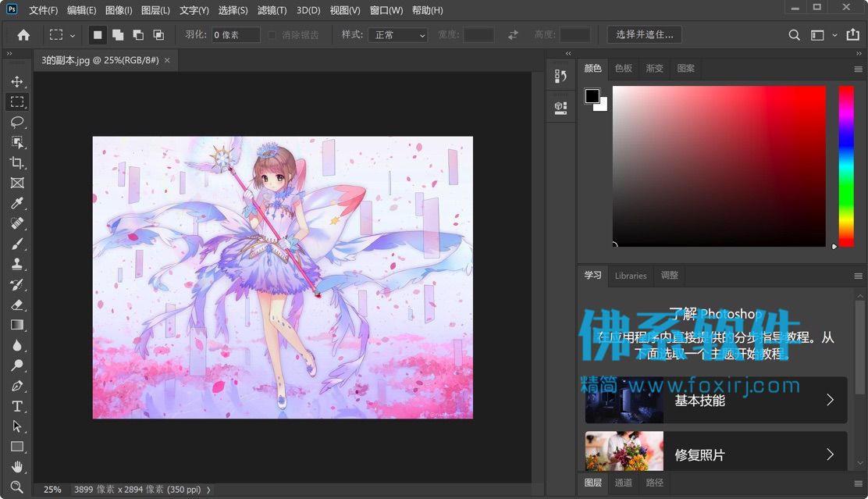Open the marquee tool preset picker

tap(62, 35)
